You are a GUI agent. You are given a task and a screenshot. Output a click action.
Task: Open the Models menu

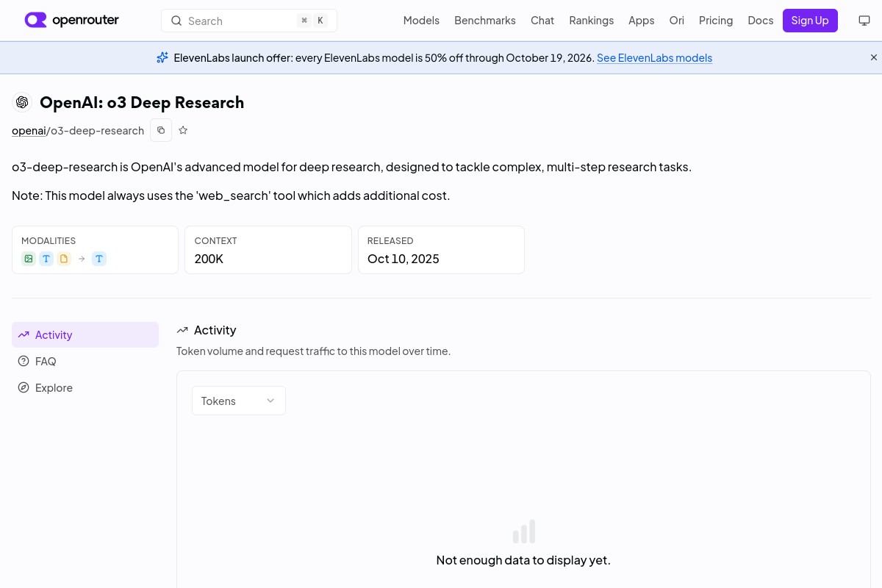click(421, 21)
